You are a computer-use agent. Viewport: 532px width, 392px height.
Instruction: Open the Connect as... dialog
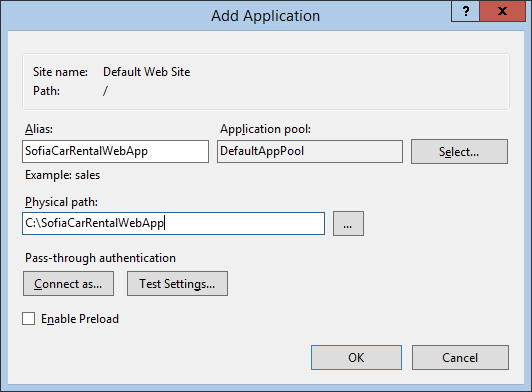click(x=68, y=283)
